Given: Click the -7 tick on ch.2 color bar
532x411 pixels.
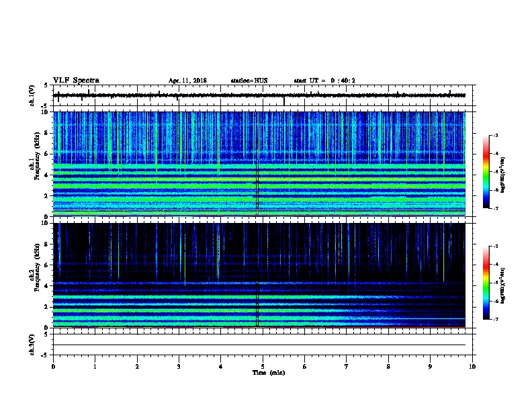Looking at the screenshot, I should 495,319.
